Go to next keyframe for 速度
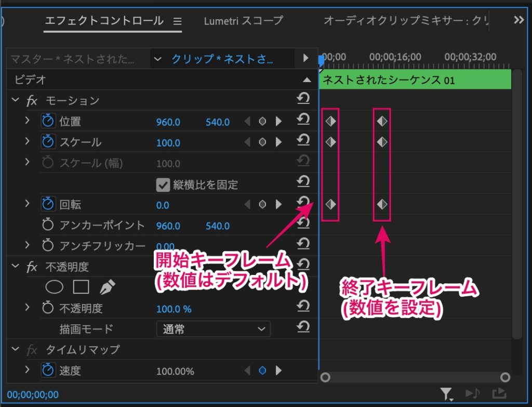532x407 pixels. click(x=278, y=370)
